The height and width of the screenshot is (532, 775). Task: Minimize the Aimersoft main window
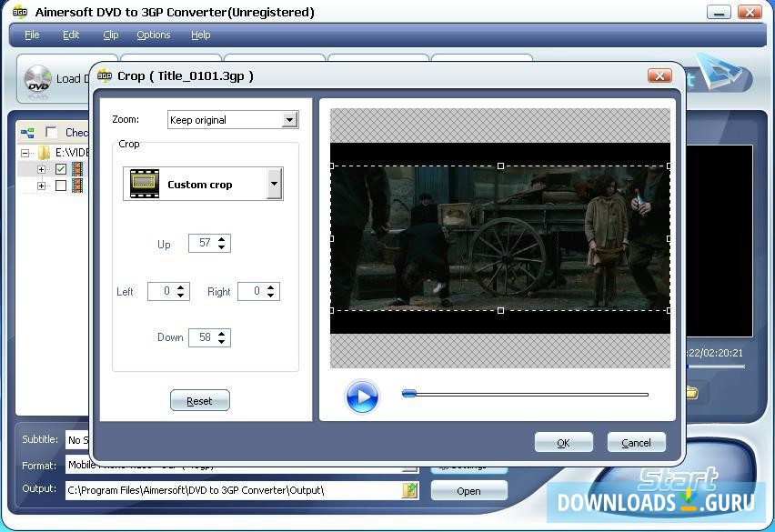tap(719, 13)
